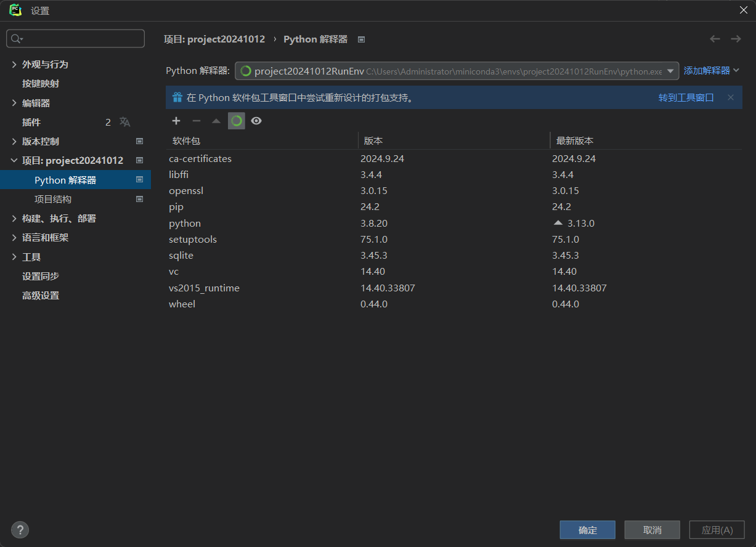The height and width of the screenshot is (547, 756).
Task: Expand the 外观与行为 section
Action: click(14, 65)
